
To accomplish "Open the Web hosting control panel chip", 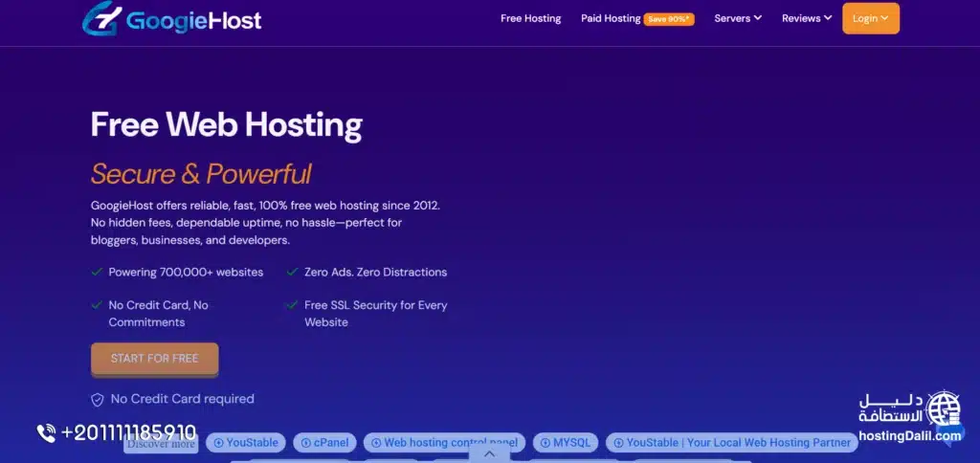I will [x=444, y=442].
